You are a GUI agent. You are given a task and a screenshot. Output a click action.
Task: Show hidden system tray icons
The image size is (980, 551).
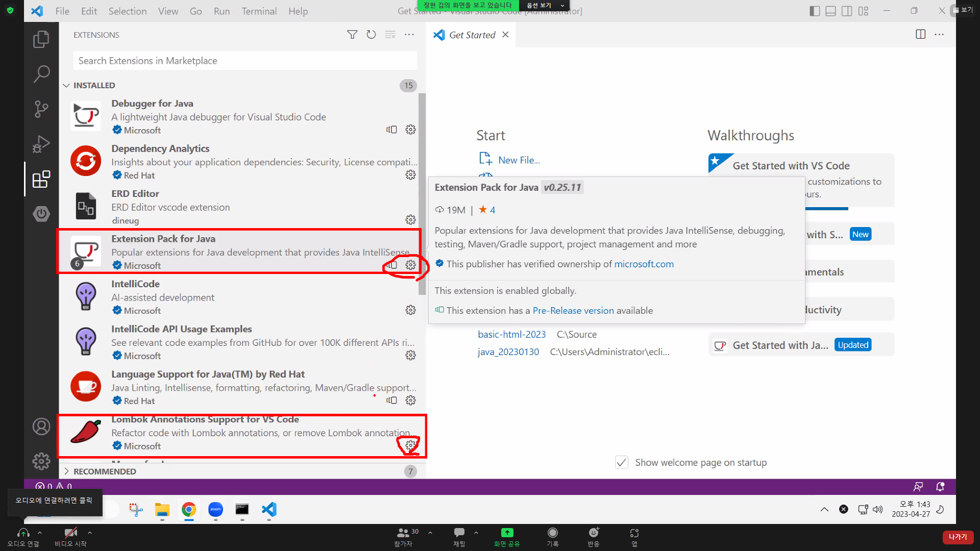coord(824,509)
